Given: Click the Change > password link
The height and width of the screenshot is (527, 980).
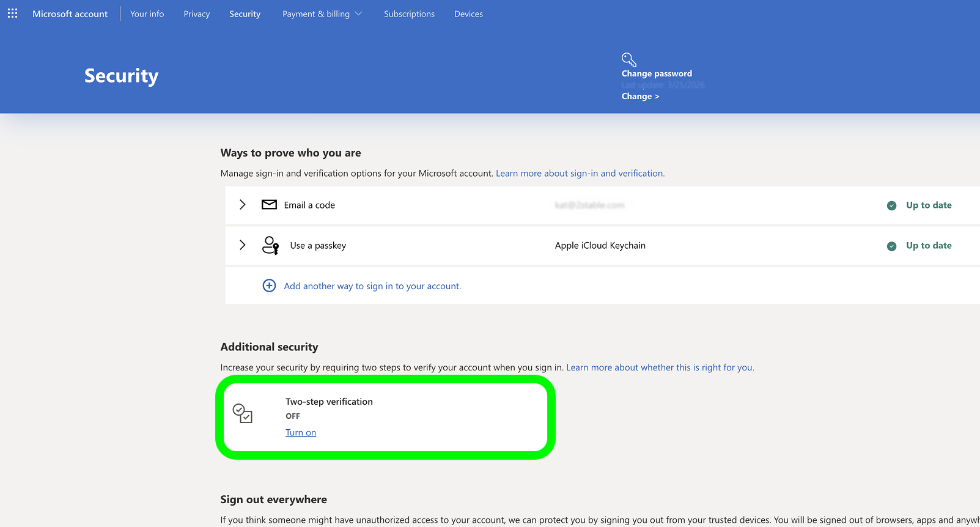Looking at the screenshot, I should [641, 96].
